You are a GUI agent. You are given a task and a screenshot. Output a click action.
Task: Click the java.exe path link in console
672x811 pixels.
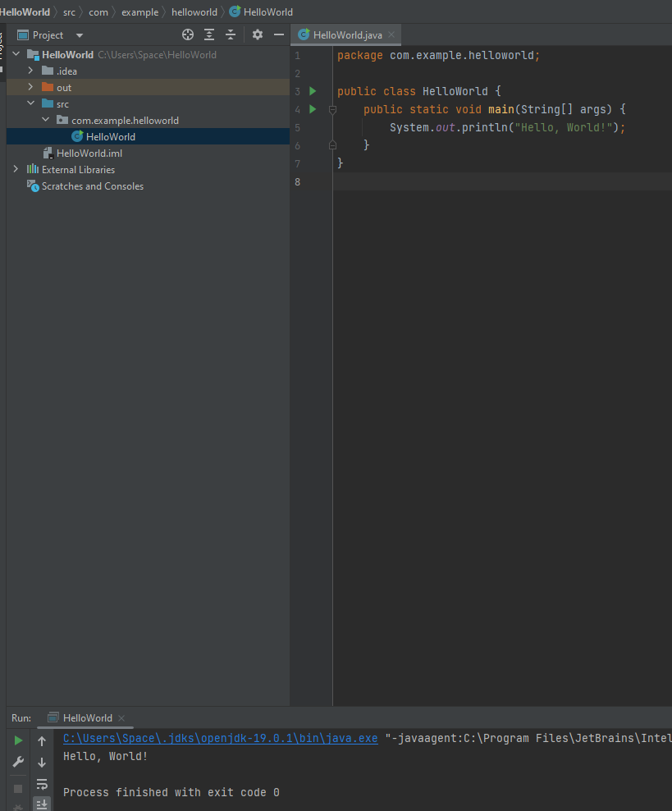(220, 738)
